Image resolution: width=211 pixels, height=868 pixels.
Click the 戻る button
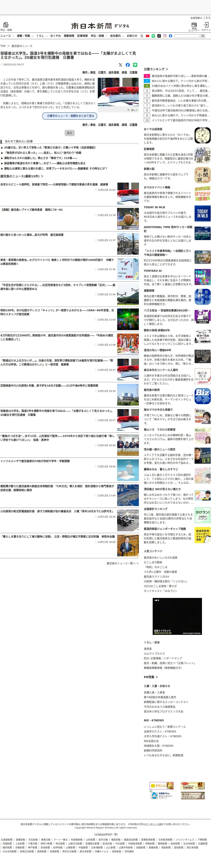(x=70, y=133)
